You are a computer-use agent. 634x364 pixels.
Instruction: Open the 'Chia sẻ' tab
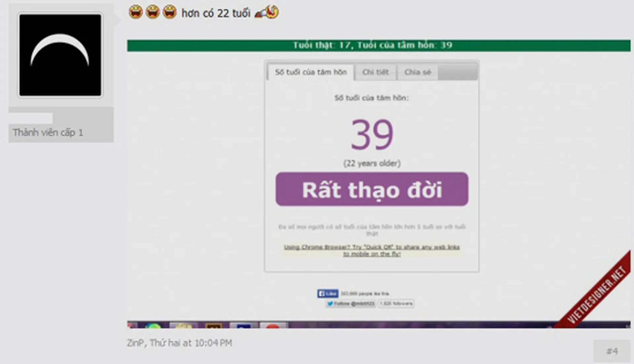(418, 72)
